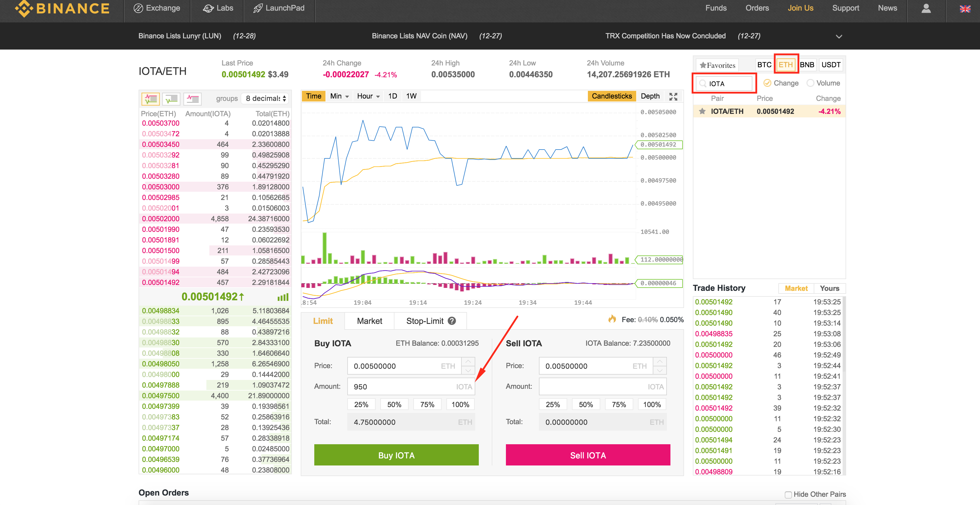Viewport: 980px width, 505px height.
Task: Click the Binance logo
Action: click(x=62, y=8)
